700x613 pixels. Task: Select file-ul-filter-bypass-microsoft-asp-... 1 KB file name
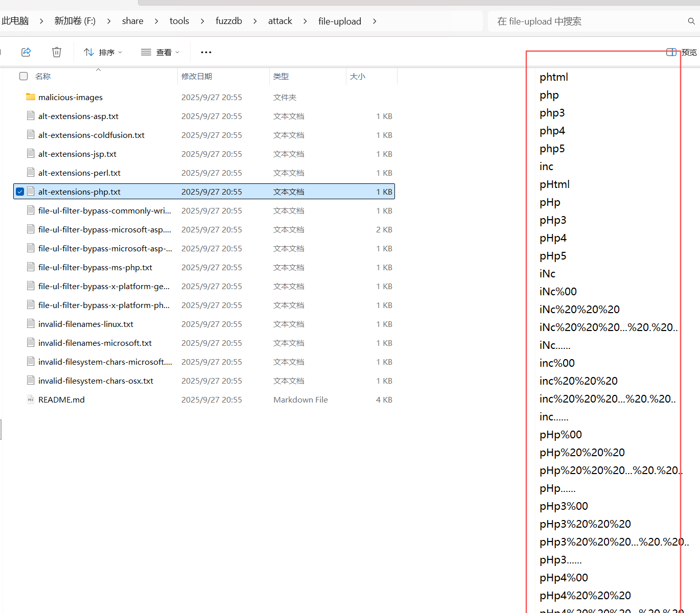[105, 248]
